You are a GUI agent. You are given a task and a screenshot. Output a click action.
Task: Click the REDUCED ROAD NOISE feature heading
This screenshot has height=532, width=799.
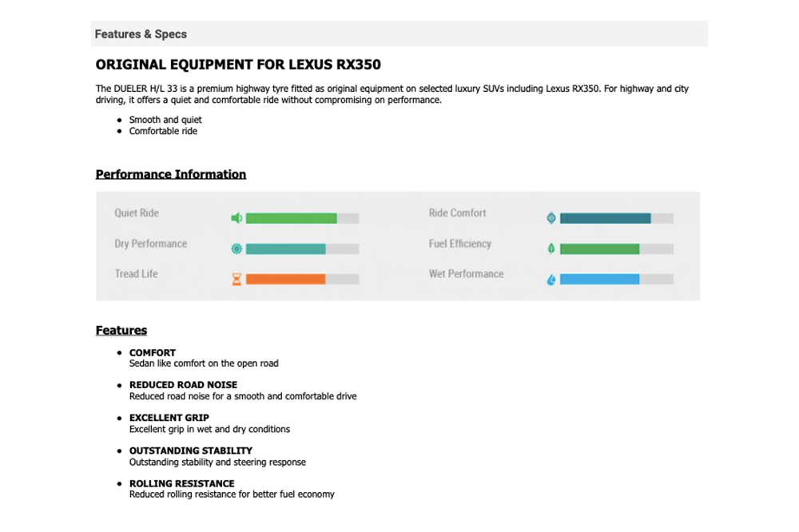(183, 385)
